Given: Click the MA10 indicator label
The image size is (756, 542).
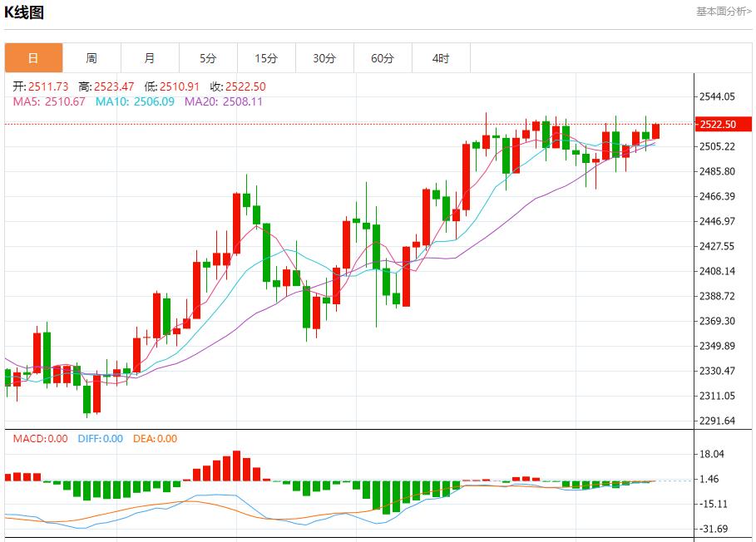Looking at the screenshot, I should pyautogui.click(x=135, y=101).
